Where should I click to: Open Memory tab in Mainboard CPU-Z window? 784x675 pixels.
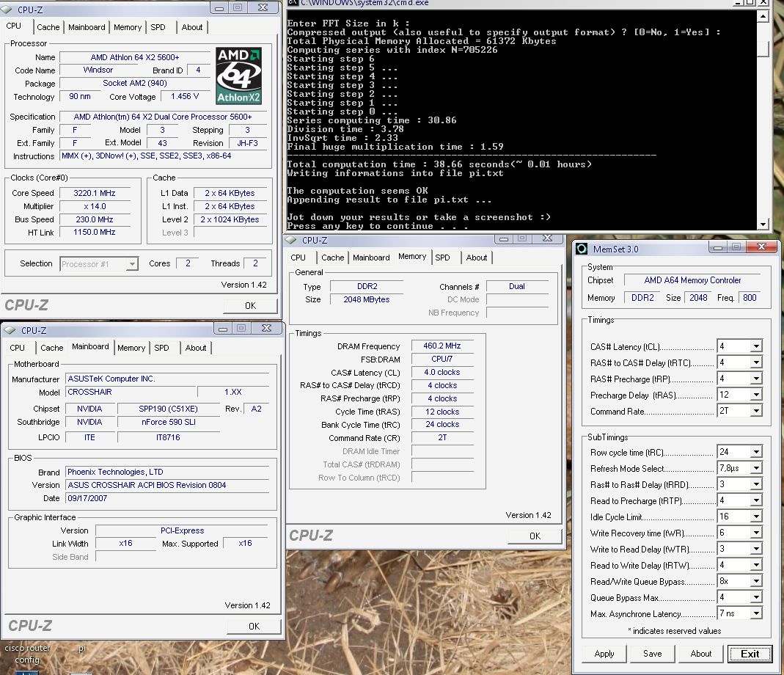pos(131,348)
